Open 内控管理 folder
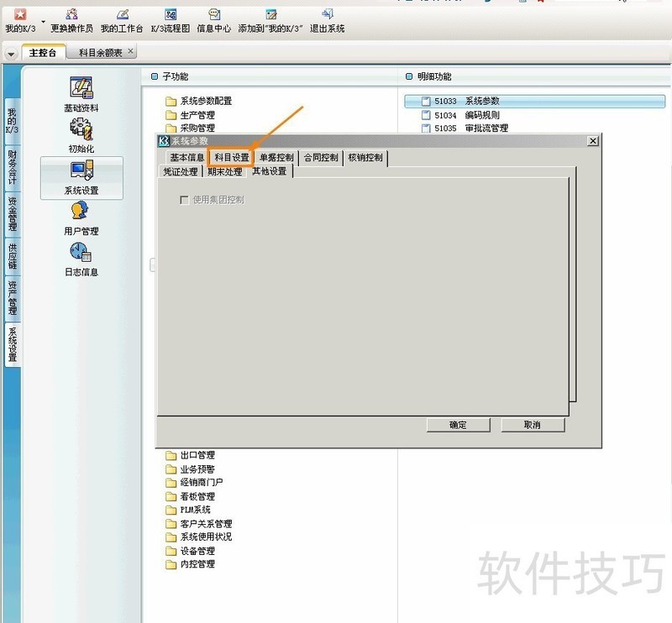Viewport: 672px width, 623px height. pyautogui.click(x=190, y=564)
